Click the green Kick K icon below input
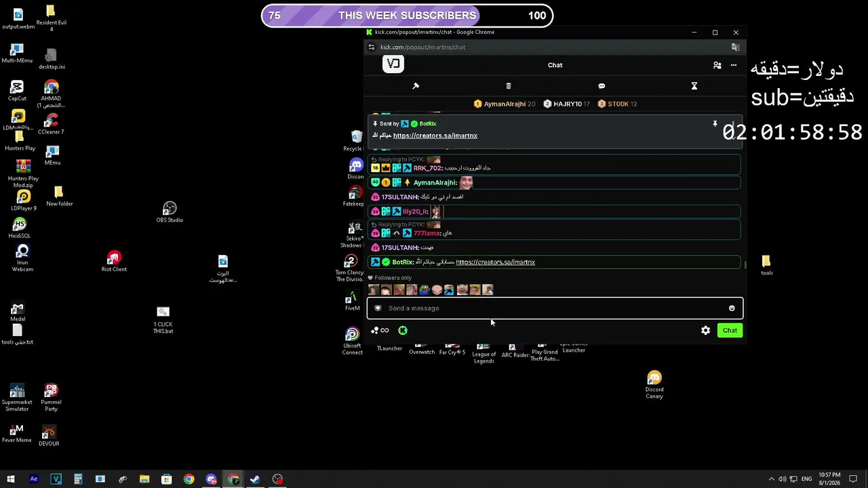Viewport: 868px width, 488px height. tap(403, 331)
